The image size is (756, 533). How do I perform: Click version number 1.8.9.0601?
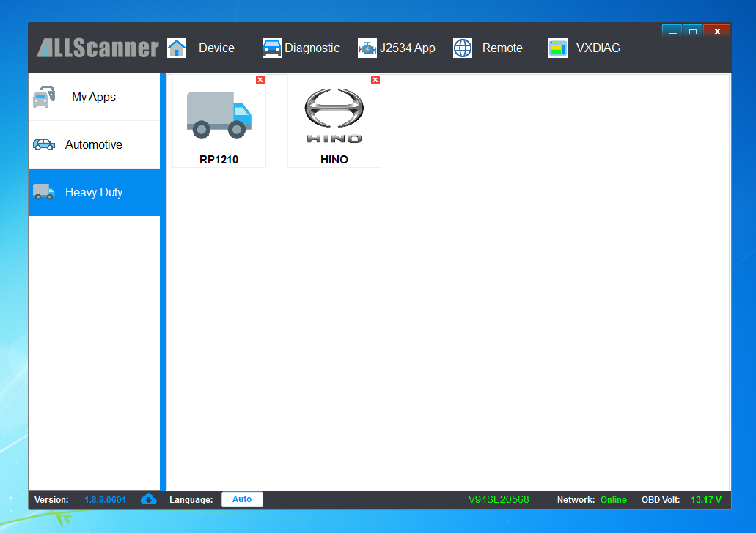tap(105, 500)
